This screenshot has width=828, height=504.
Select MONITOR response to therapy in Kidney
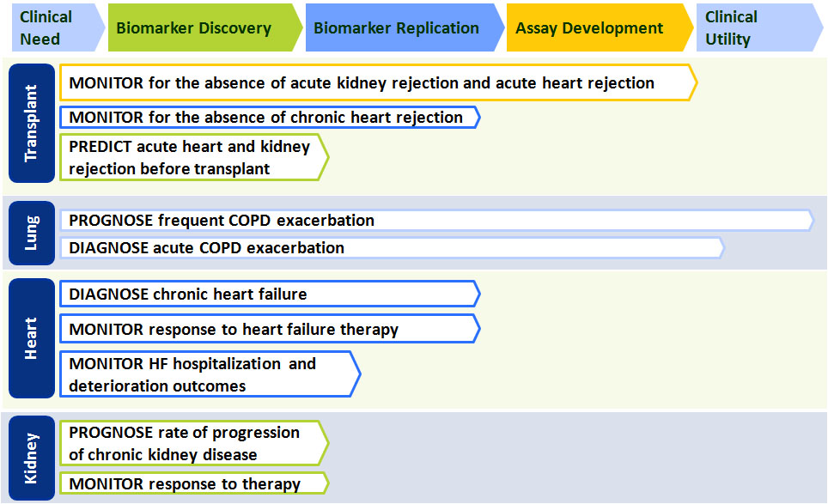(x=194, y=483)
